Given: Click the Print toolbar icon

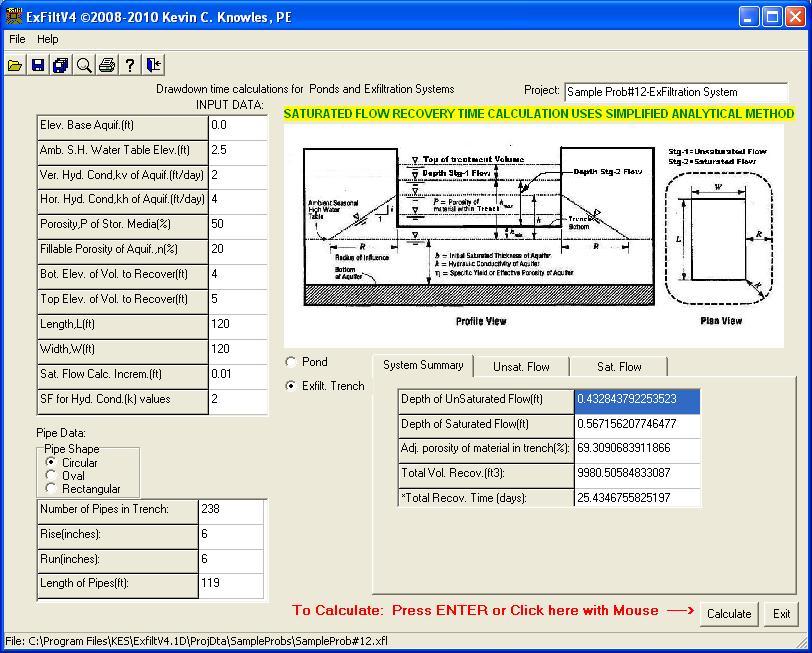Looking at the screenshot, I should click(107, 65).
